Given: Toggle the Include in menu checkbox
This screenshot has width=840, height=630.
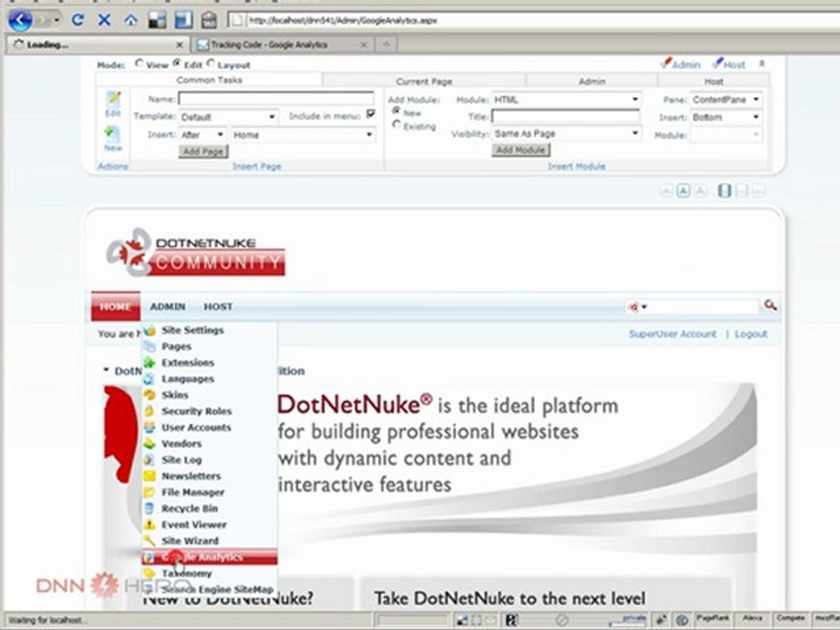Looking at the screenshot, I should (x=370, y=114).
